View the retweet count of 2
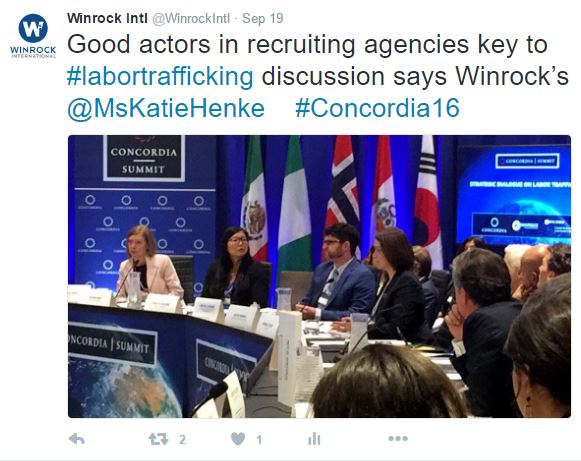Screen dimensions: 581x461 [182, 440]
